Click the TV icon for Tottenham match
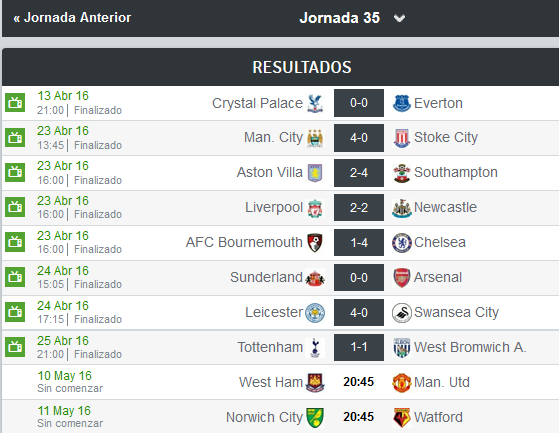Viewport: 559px width, 433px height. [x=15, y=347]
